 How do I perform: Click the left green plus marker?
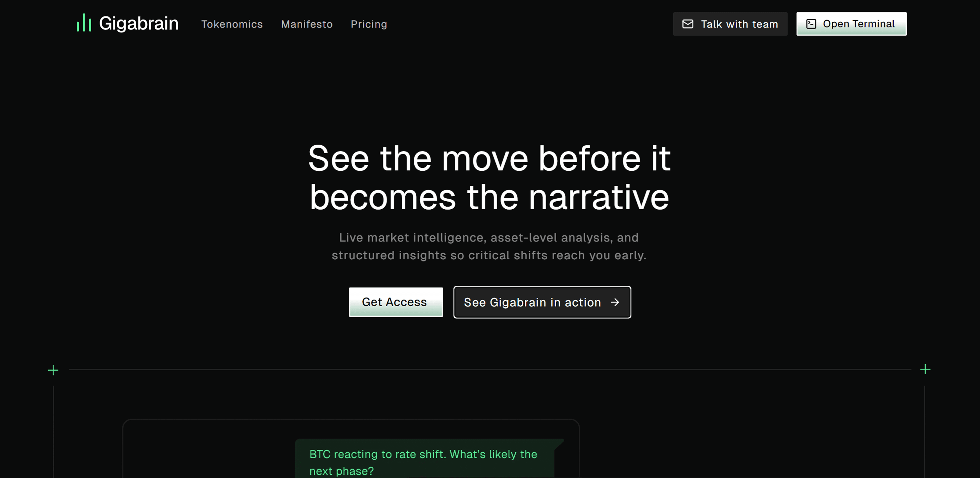coord(53,370)
